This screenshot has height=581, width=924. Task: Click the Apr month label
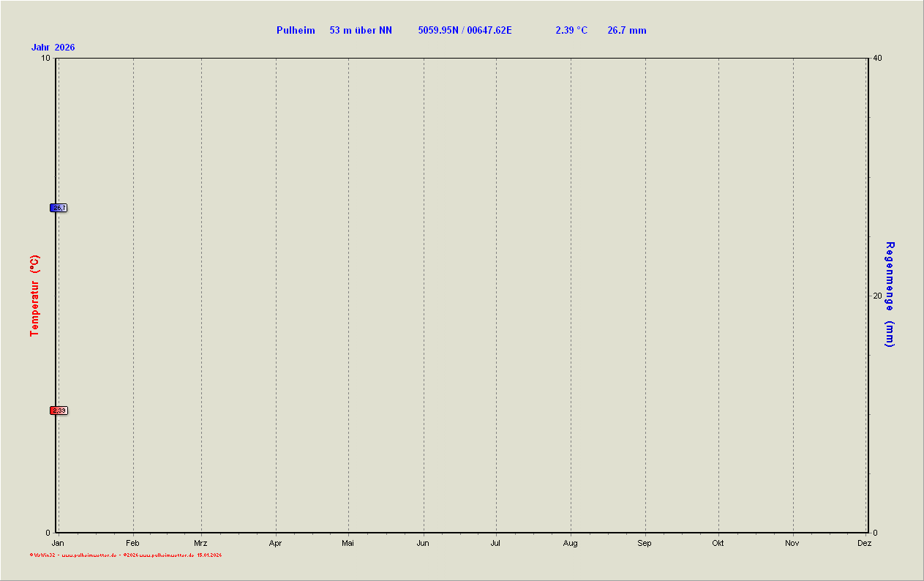point(275,543)
